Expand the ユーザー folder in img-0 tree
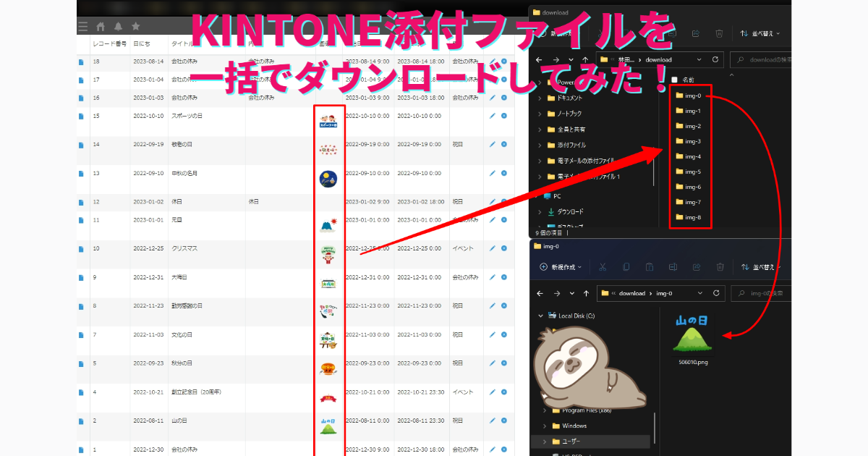 [x=545, y=441]
